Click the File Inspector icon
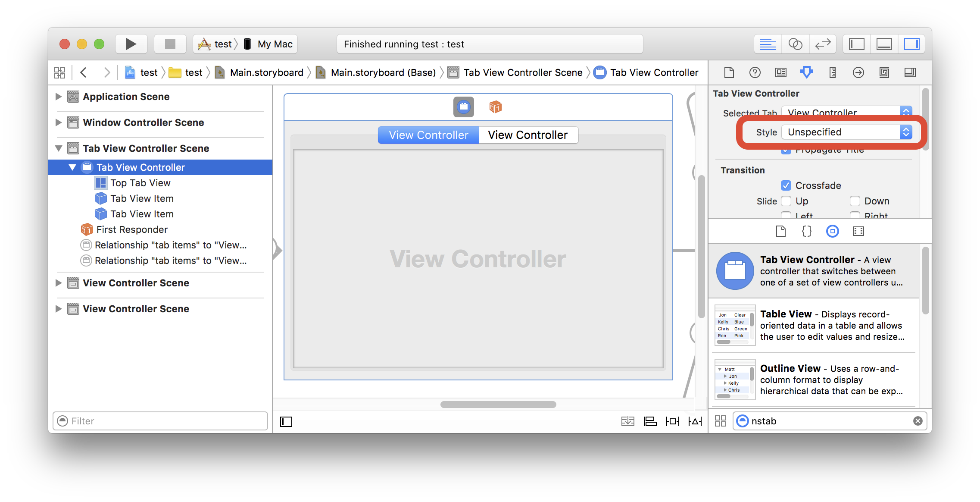980x502 pixels. click(x=728, y=72)
